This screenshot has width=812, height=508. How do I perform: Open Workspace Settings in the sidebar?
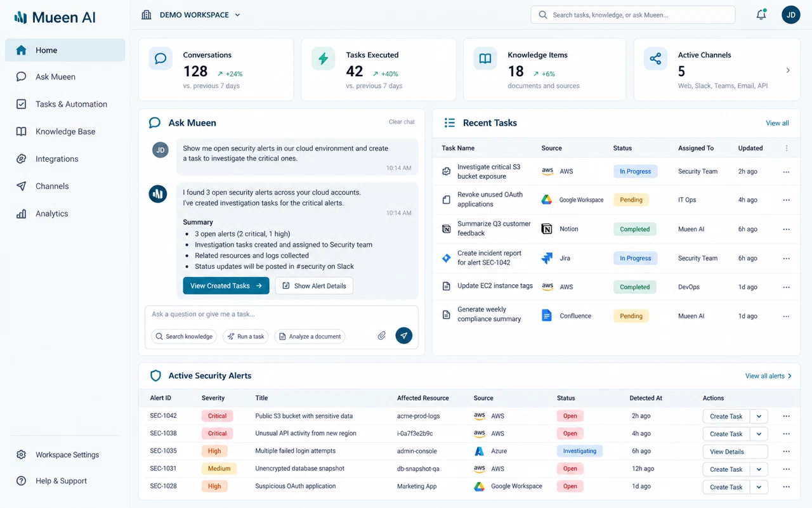65,455
